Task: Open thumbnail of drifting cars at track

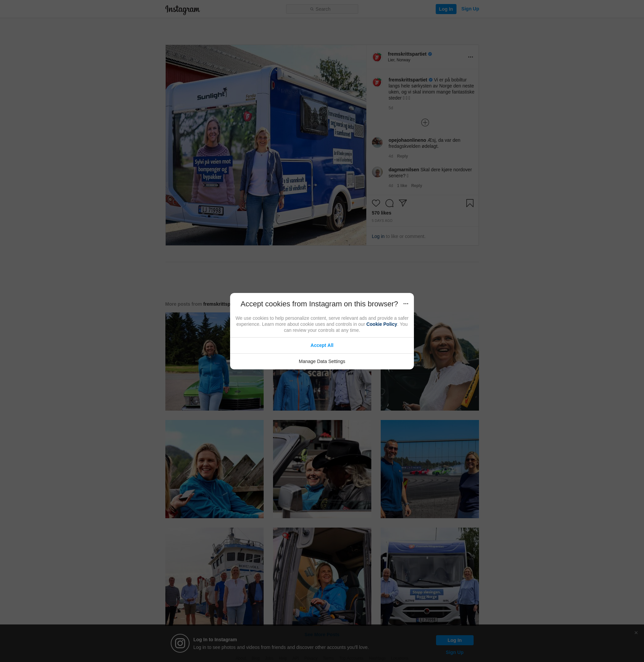Action: tap(429, 469)
